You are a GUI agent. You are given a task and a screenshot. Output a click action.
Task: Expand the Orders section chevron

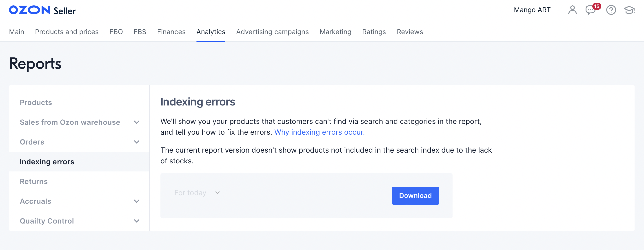coord(136,142)
